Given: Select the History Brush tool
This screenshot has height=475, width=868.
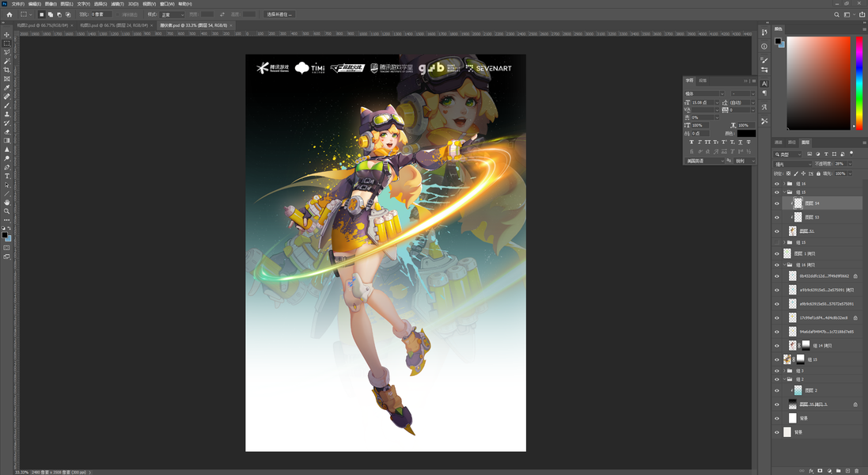Looking at the screenshot, I should pos(6,123).
